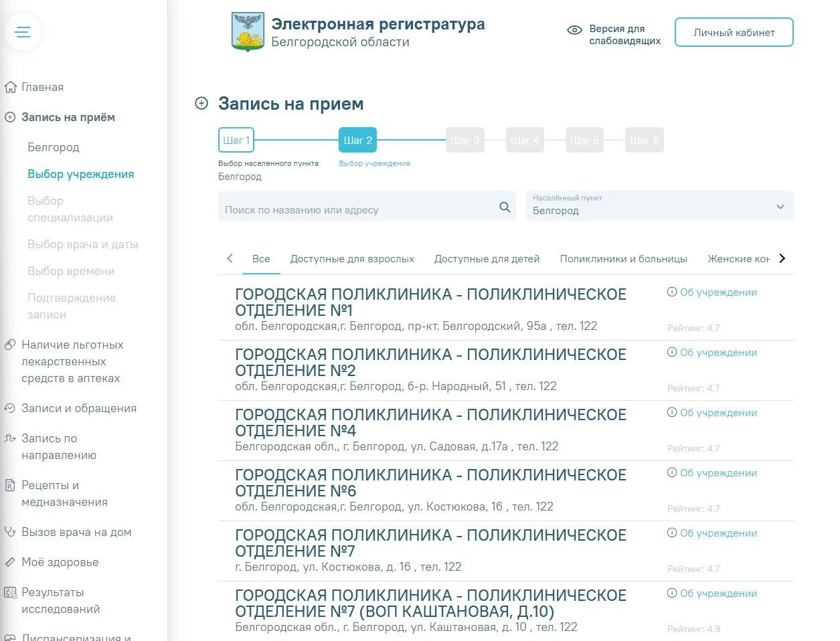840x641 pixels.
Task: Click the magnifier icon in the search bar
Action: 505,207
